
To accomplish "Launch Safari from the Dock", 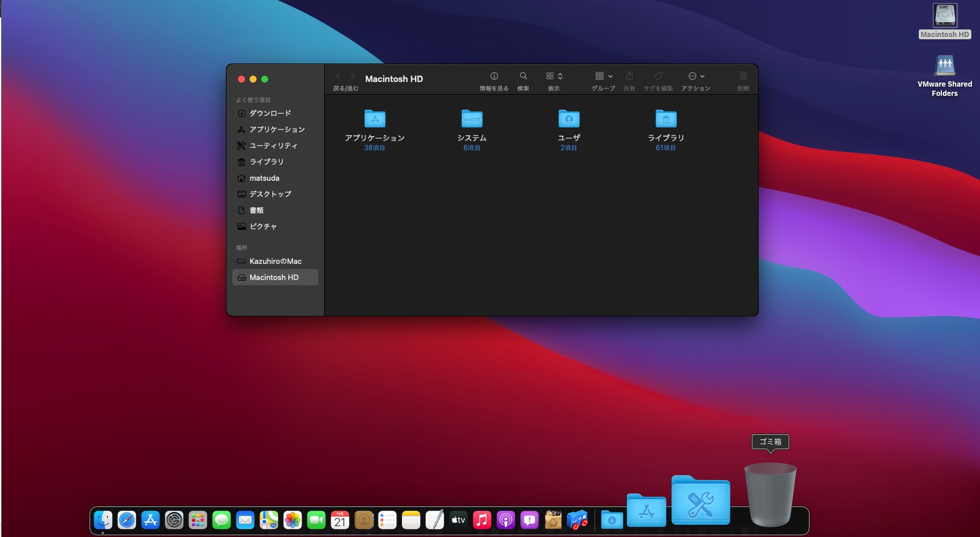I will pyautogui.click(x=127, y=520).
